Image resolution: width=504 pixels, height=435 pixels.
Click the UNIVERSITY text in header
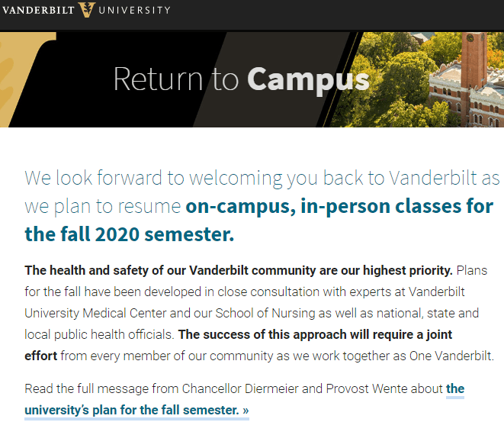[x=135, y=11]
